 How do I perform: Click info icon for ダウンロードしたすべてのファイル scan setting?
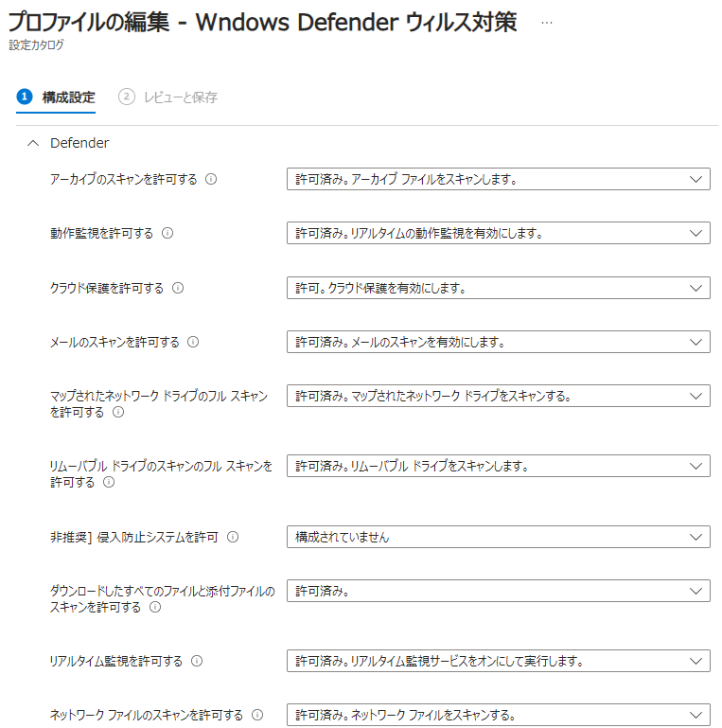pos(155,608)
